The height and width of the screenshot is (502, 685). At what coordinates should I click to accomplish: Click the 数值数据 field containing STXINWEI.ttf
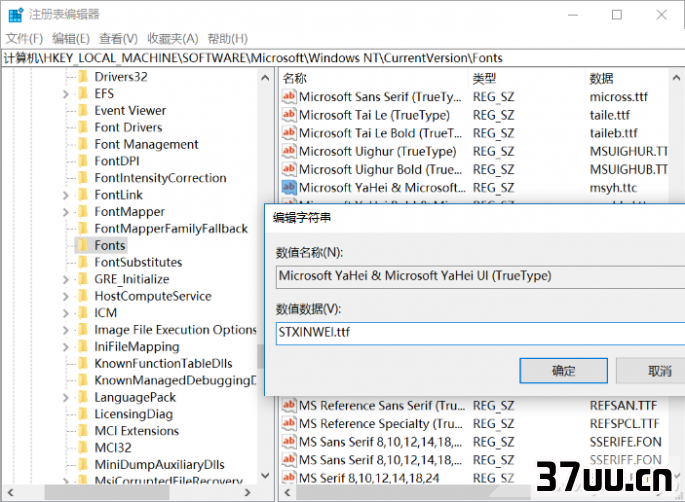tap(480, 333)
